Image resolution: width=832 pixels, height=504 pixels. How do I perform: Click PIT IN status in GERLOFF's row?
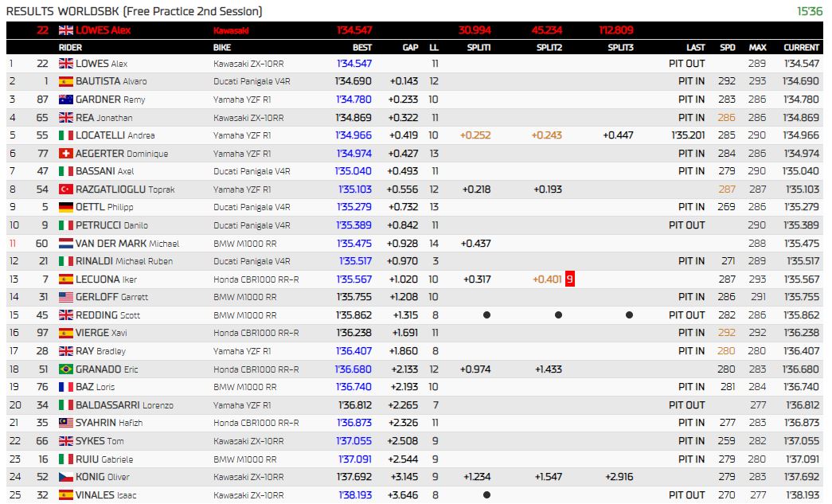(691, 297)
